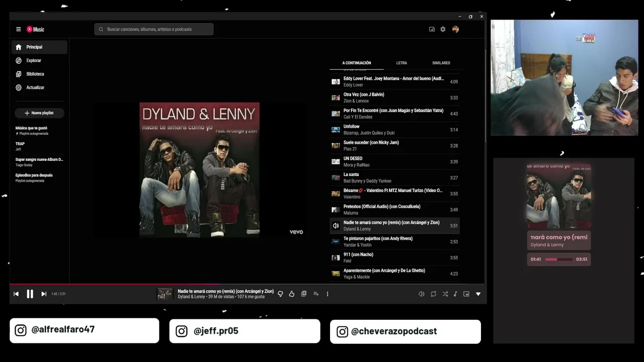Screen dimensions: 644x362
Task: Pause the current song
Action: (30, 294)
